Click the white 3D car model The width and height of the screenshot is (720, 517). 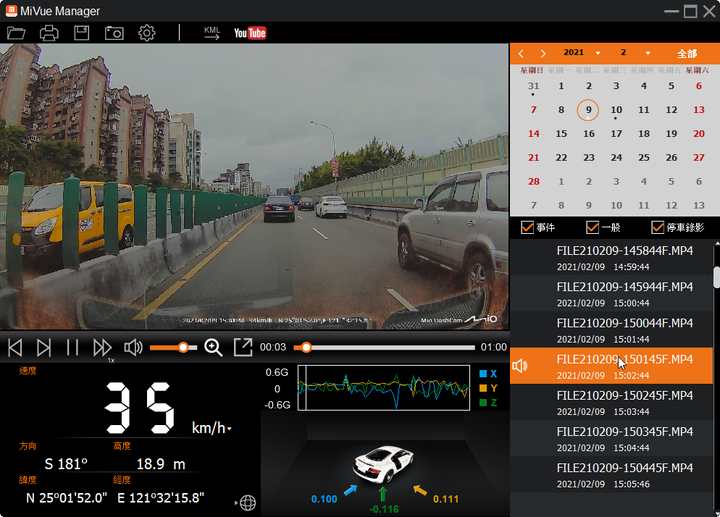click(x=383, y=464)
